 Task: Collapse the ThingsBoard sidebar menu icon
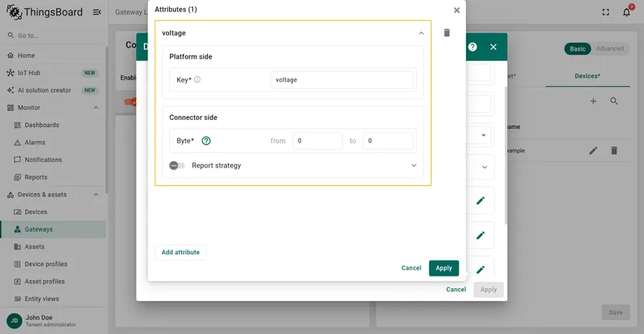[97, 12]
